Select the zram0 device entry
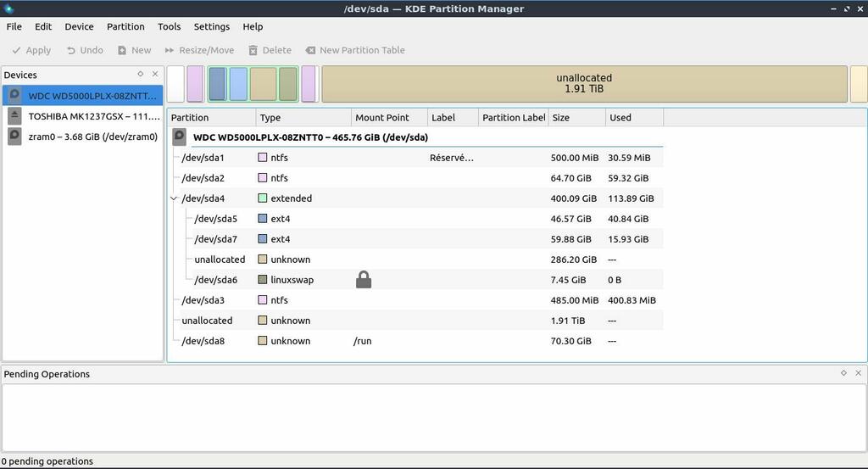 (x=83, y=137)
